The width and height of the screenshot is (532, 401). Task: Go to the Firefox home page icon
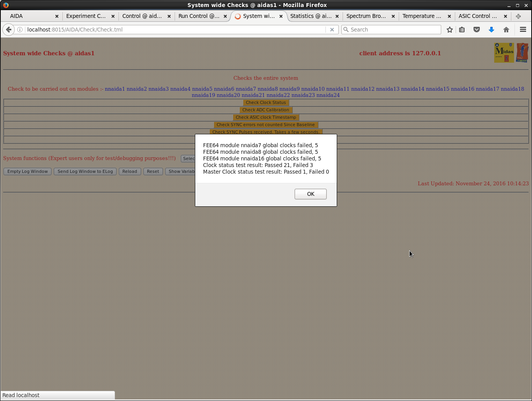click(506, 30)
